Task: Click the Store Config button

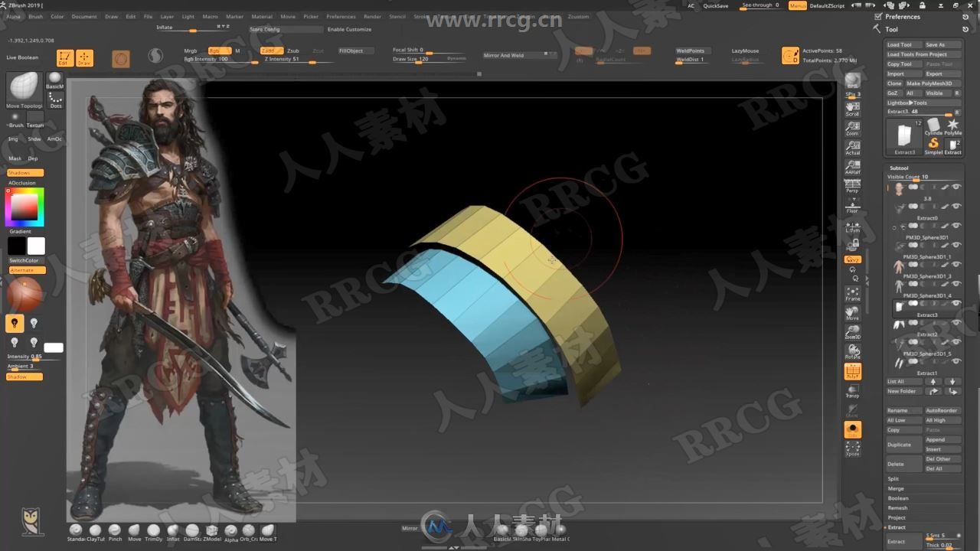Action: pyautogui.click(x=286, y=29)
